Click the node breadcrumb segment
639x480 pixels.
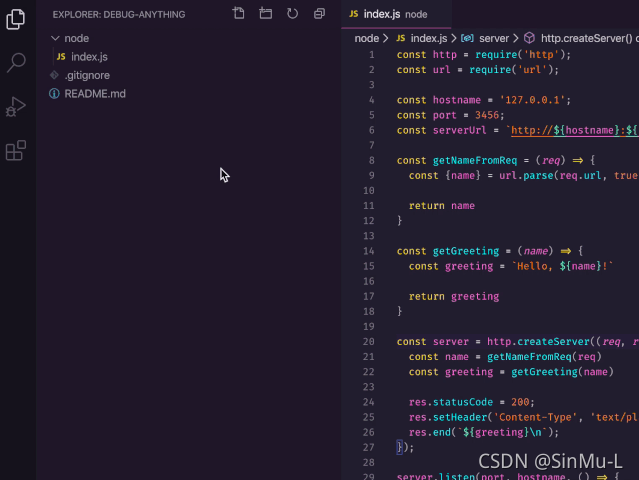pos(366,38)
